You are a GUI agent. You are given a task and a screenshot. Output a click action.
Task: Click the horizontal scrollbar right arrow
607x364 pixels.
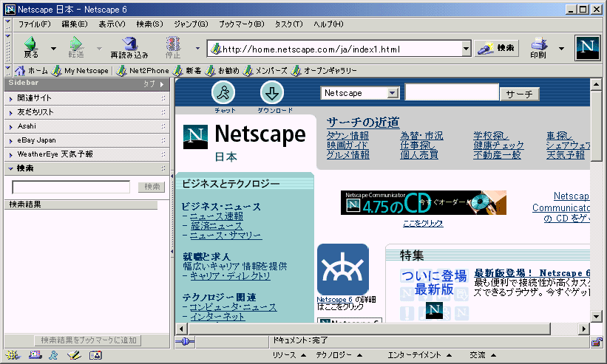point(584,329)
